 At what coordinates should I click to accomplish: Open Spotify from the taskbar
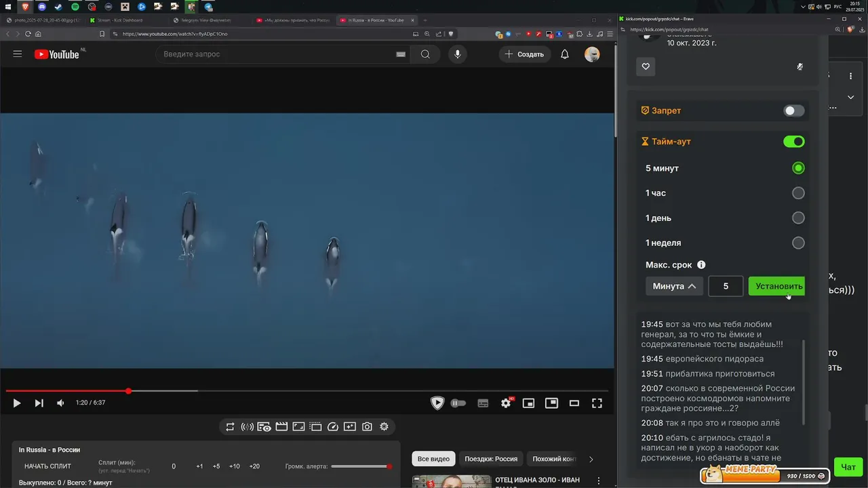click(75, 7)
